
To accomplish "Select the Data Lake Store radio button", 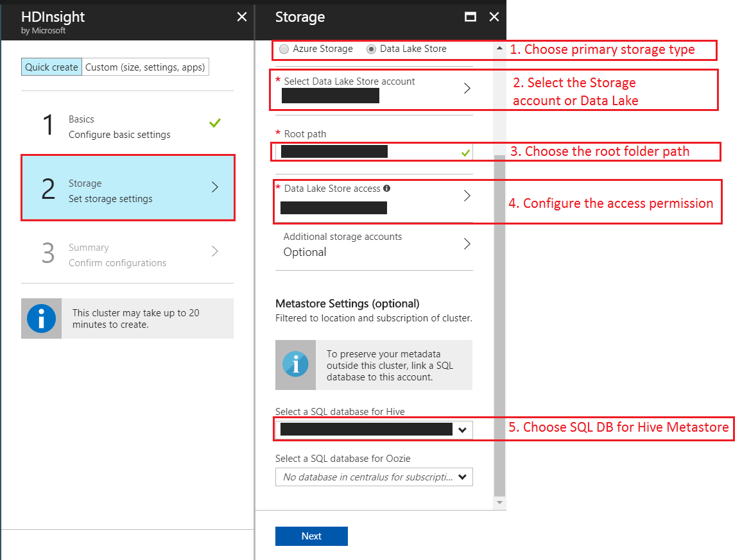I will point(372,49).
